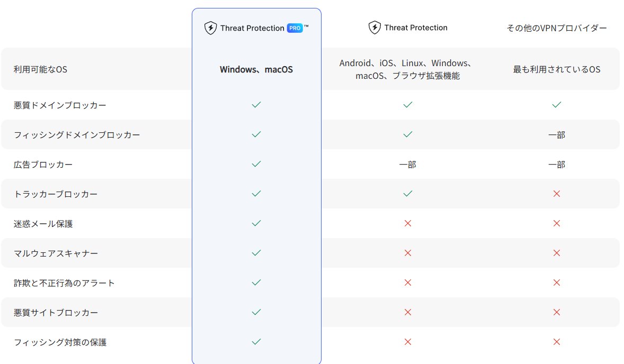This screenshot has height=364, width=624.
Task: Click the 最も利用されているOS cell text
Action: 556,69
